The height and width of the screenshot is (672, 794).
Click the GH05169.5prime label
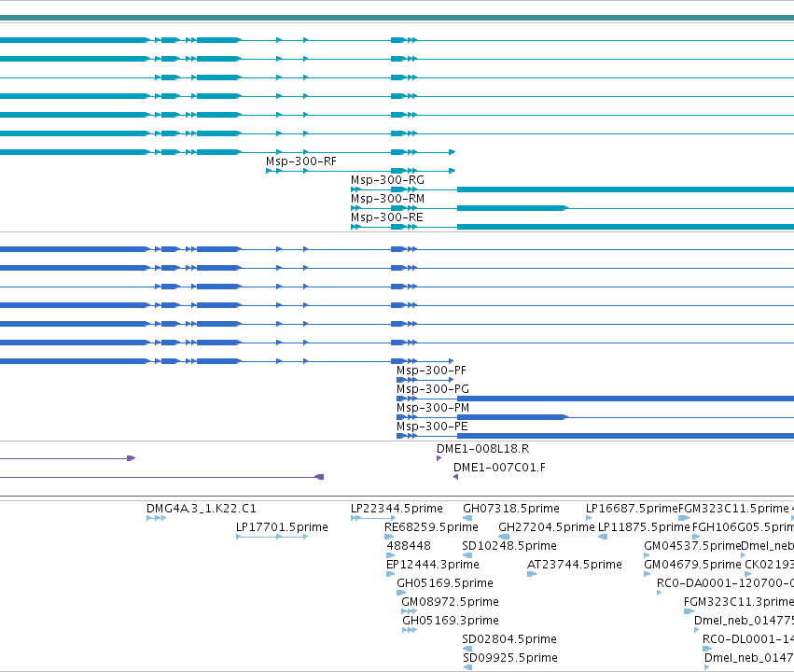pyautogui.click(x=445, y=584)
